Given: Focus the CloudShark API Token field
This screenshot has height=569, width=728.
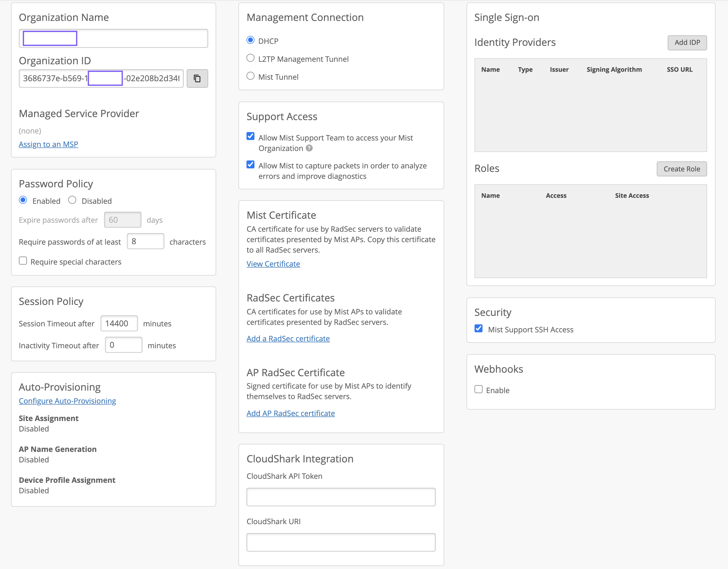Looking at the screenshot, I should click(x=341, y=497).
